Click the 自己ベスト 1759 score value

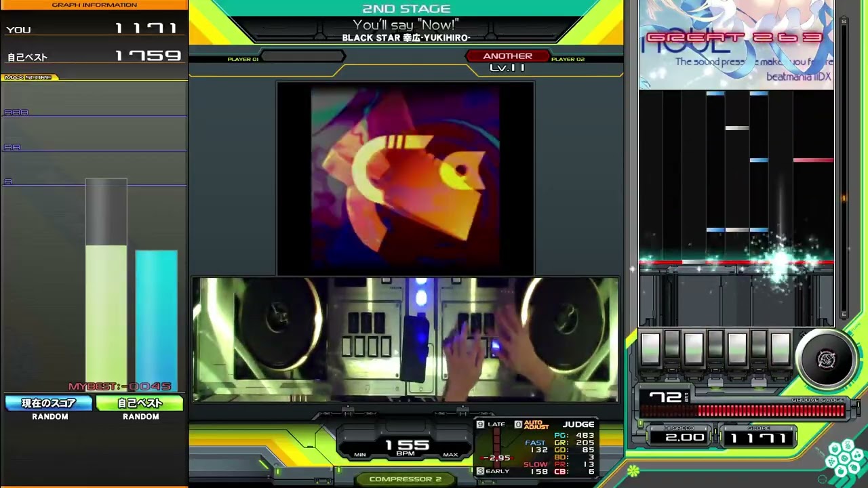(x=149, y=56)
